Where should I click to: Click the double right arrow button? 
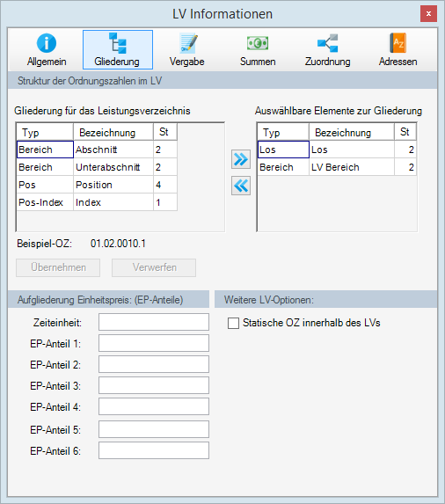coord(241,159)
